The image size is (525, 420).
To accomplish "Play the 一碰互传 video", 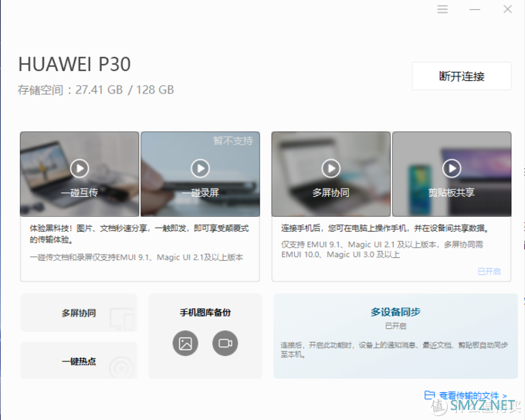I will click(x=80, y=168).
